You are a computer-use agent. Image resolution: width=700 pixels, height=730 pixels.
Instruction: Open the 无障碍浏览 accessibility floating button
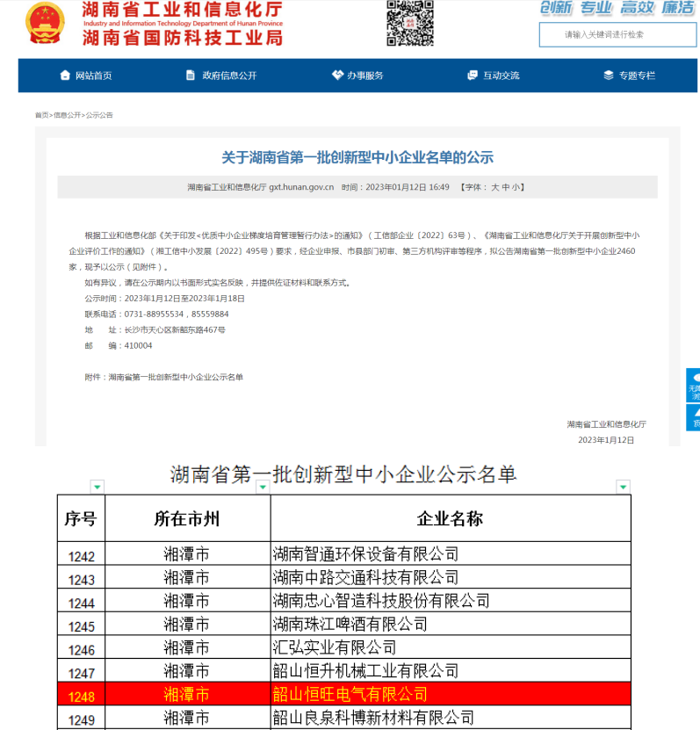click(693, 386)
